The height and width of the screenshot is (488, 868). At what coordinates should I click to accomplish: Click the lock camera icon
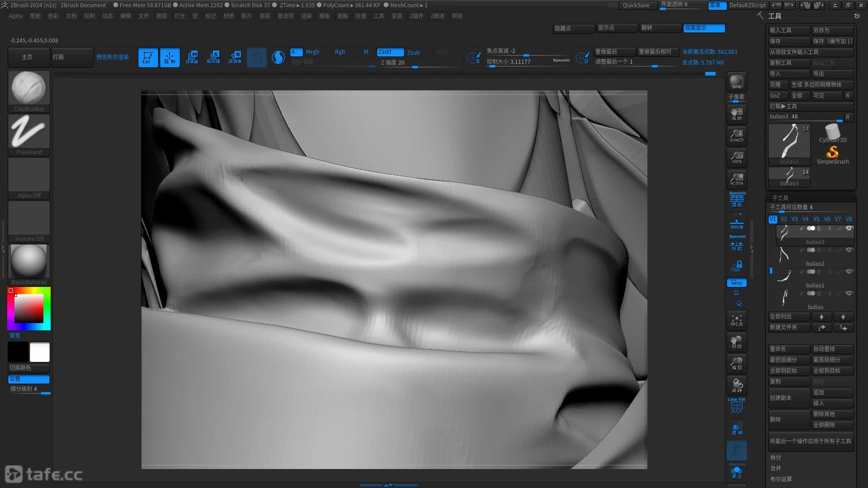point(736,266)
